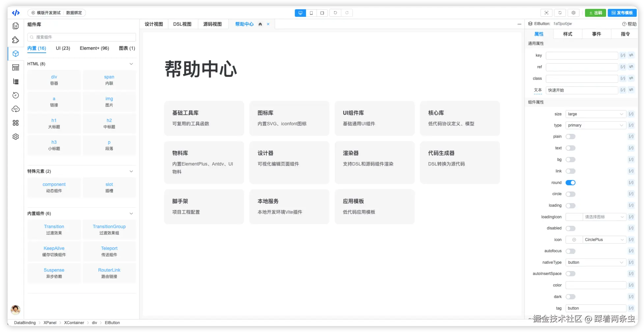The image size is (644, 332).
Task: Undo the last action
Action: pyautogui.click(x=335, y=13)
